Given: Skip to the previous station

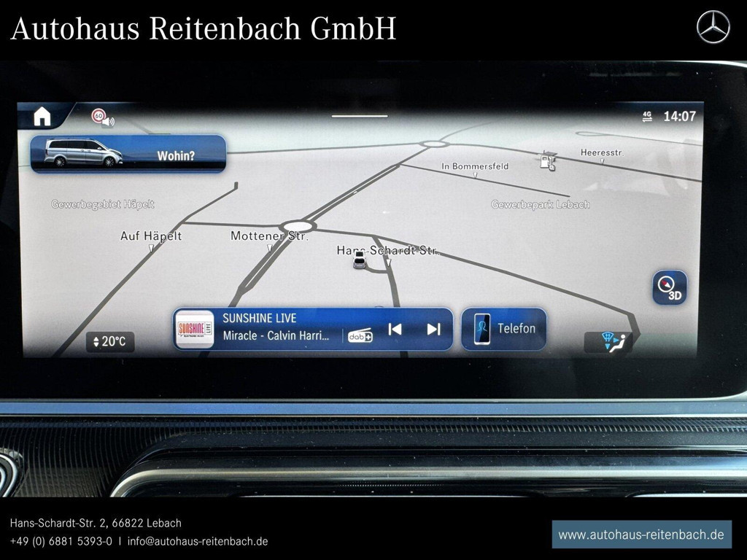Looking at the screenshot, I should click(x=395, y=329).
